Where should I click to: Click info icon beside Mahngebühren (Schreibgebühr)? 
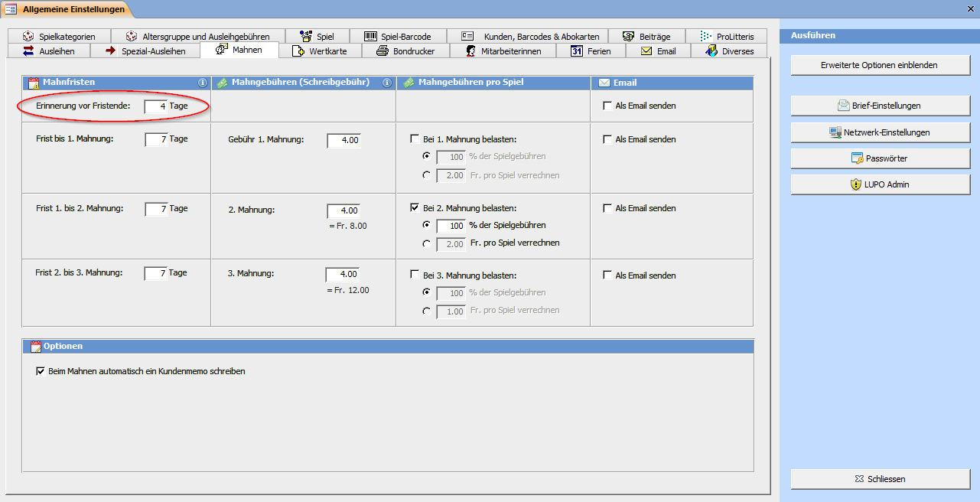tap(387, 83)
